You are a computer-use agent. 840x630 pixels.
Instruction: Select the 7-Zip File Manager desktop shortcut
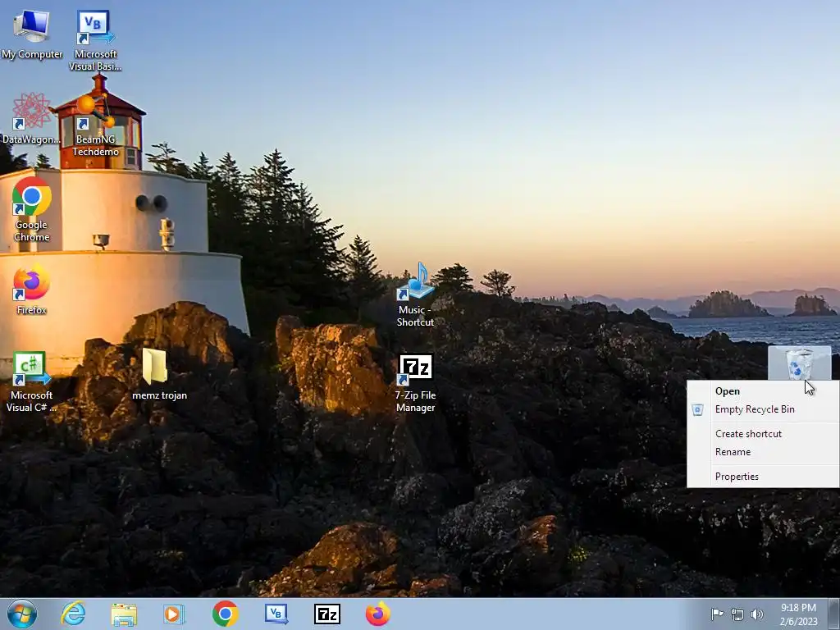coord(415,383)
